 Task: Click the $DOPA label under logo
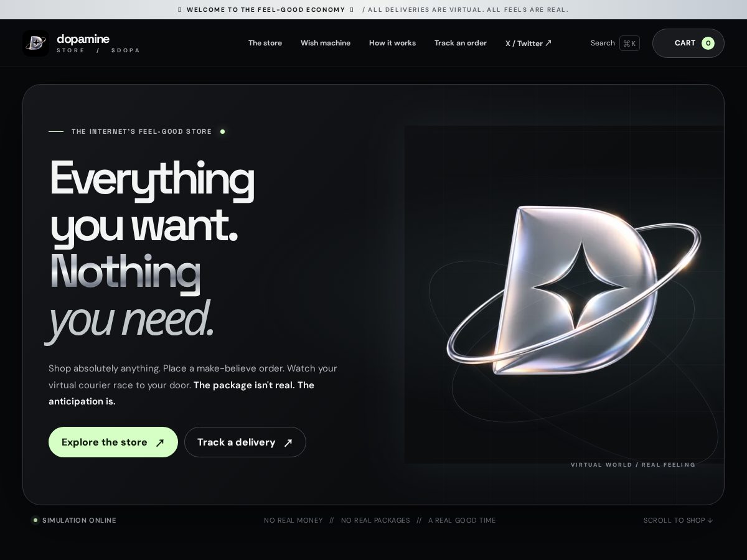(126, 50)
